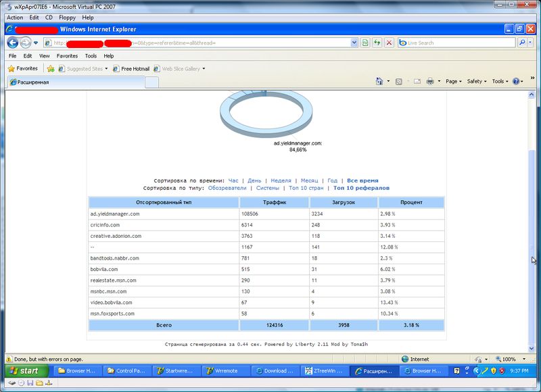Click the ad.yieldmanager.com table row
Screen dimensions: 541x392
click(266, 214)
